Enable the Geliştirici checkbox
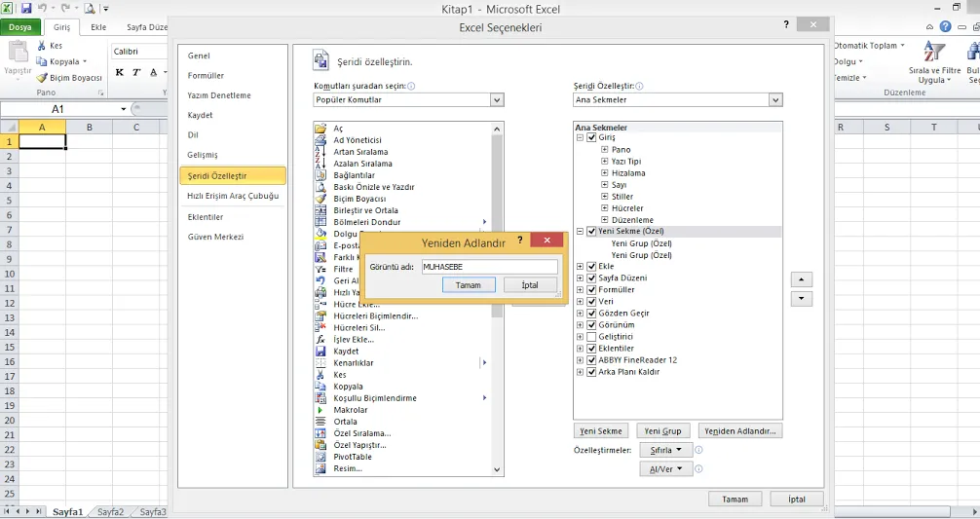980x519 pixels. [x=591, y=337]
